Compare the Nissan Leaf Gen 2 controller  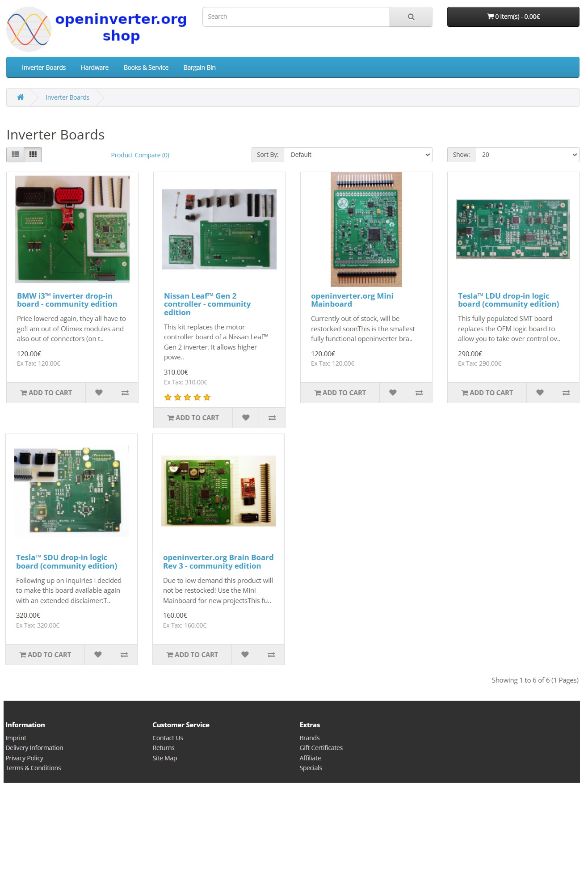pos(272,418)
